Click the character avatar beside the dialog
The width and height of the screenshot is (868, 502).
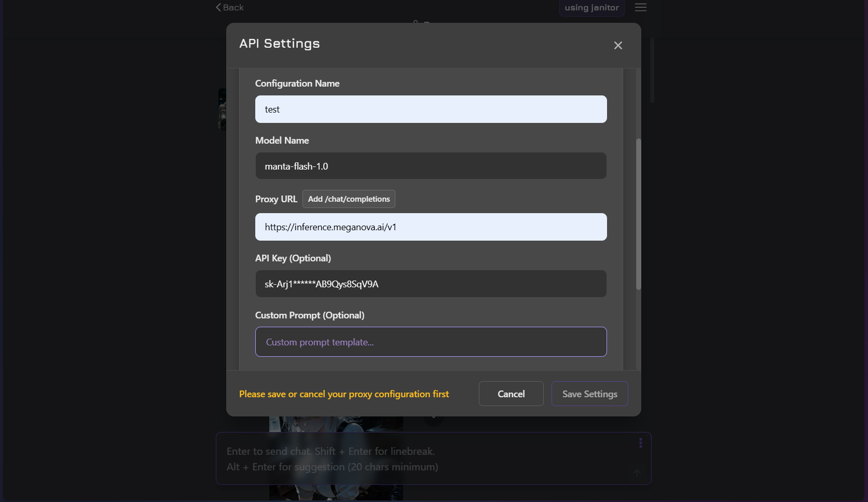coord(222,109)
